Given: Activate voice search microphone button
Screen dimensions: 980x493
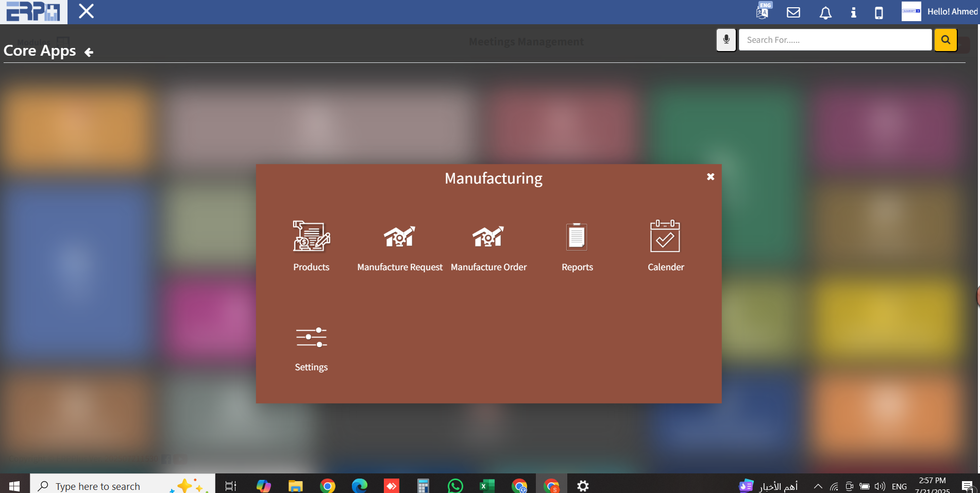Looking at the screenshot, I should point(726,40).
